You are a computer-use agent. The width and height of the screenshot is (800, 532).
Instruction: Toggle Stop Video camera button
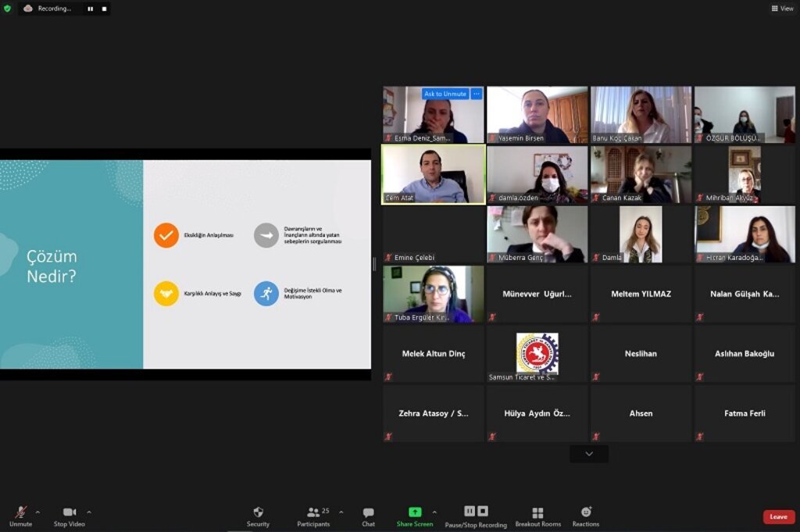click(x=70, y=516)
